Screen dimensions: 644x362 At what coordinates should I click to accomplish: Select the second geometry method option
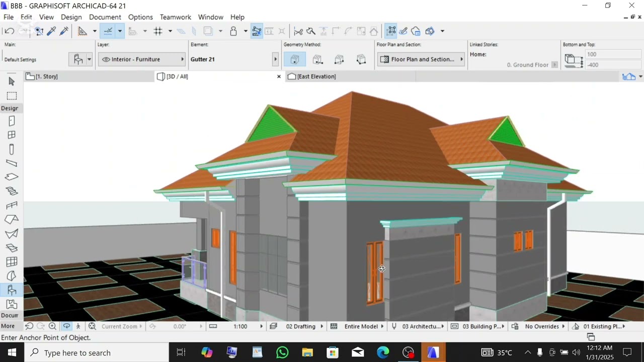[x=317, y=59]
